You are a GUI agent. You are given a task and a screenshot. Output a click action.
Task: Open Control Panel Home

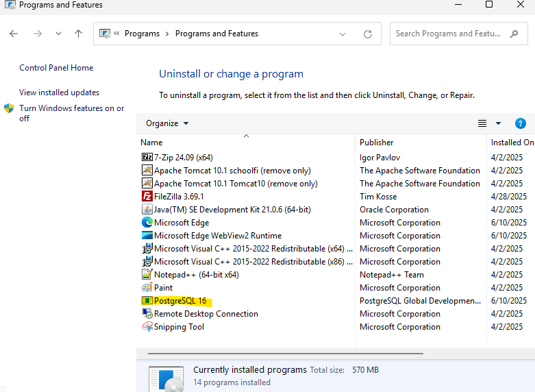coord(56,68)
